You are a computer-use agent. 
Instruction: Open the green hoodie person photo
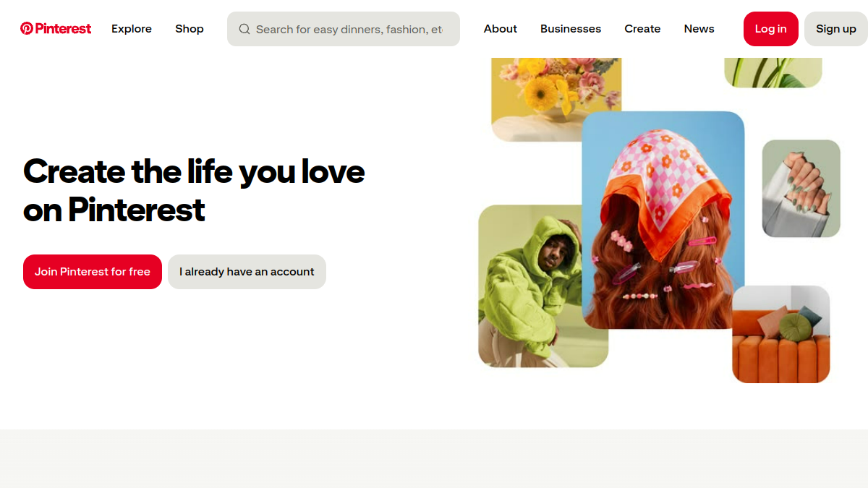tap(543, 286)
